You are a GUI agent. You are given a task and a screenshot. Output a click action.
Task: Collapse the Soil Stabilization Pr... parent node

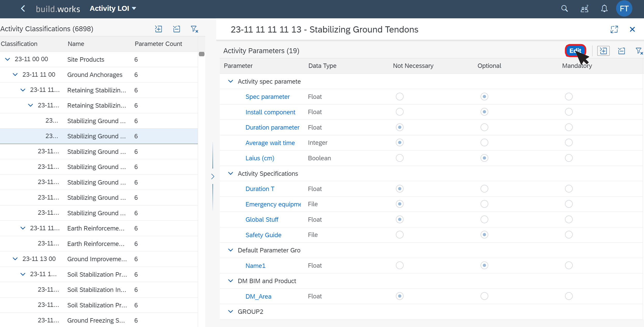pyautogui.click(x=23, y=274)
